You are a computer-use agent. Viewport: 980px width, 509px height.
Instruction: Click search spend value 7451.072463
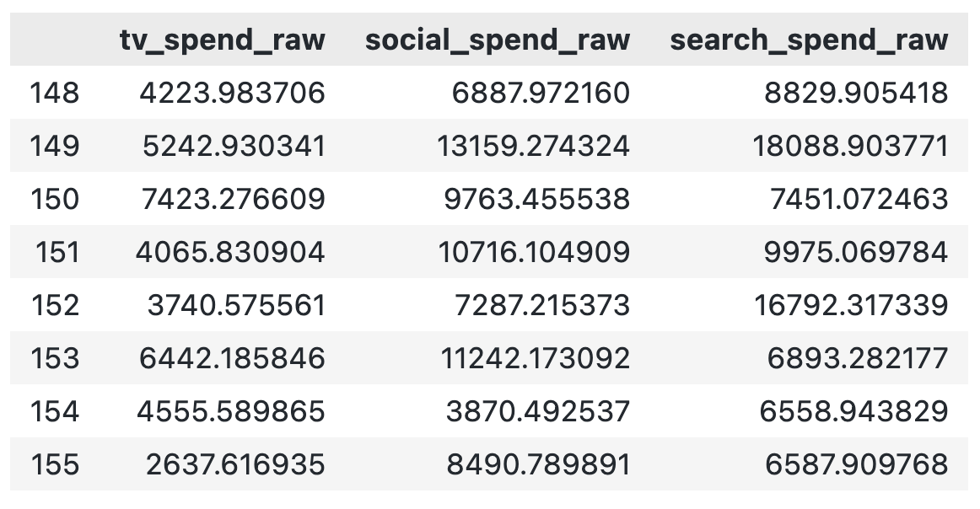[x=859, y=199]
